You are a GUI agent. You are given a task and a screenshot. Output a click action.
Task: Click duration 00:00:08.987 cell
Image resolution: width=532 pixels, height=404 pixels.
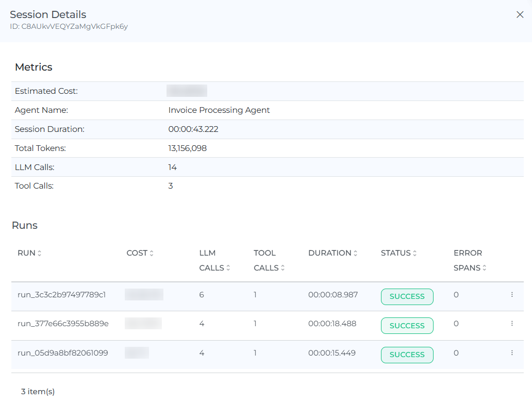[333, 295]
